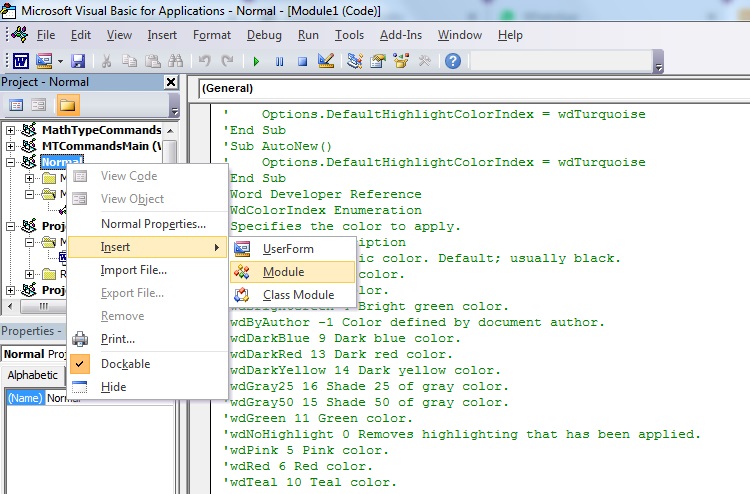Image resolution: width=750 pixels, height=494 pixels.
Task: Open the Window menu
Action: coord(460,35)
